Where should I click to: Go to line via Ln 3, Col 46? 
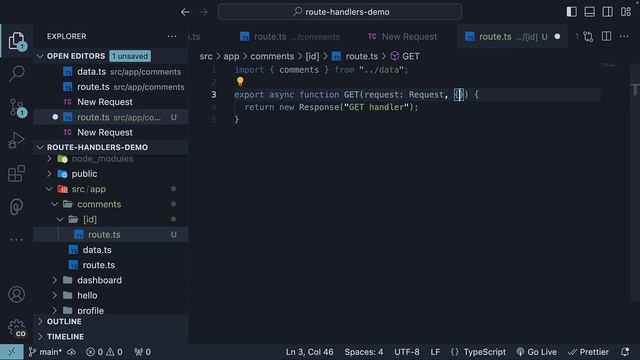(x=309, y=352)
